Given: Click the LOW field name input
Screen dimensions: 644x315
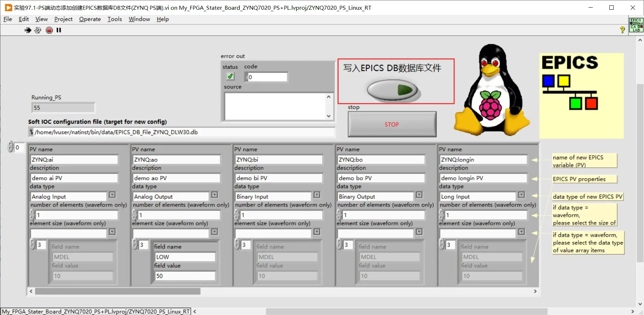Looking at the screenshot, I should [185, 257].
